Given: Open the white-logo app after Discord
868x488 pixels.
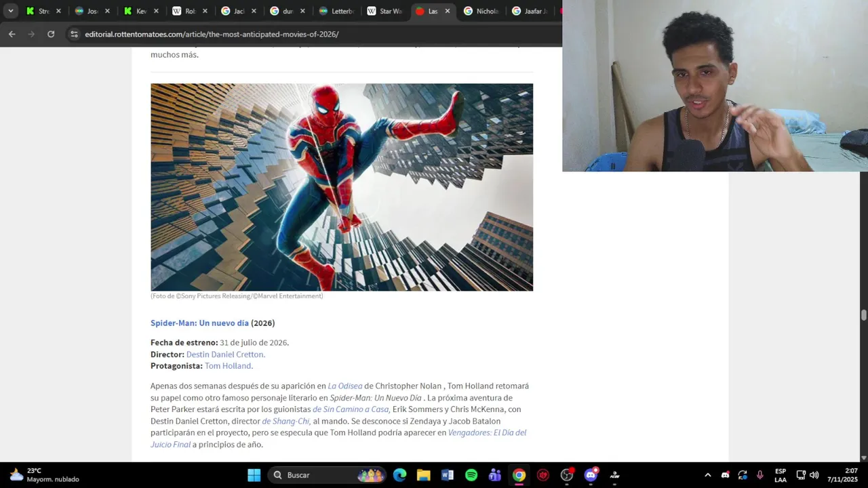Looking at the screenshot, I should 615,475.
